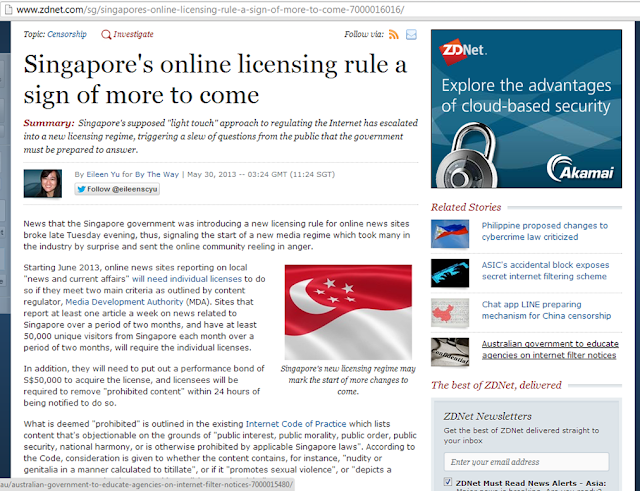640x491 pixels.
Task: Click the confidential document story thumbnail
Action: (x=450, y=352)
